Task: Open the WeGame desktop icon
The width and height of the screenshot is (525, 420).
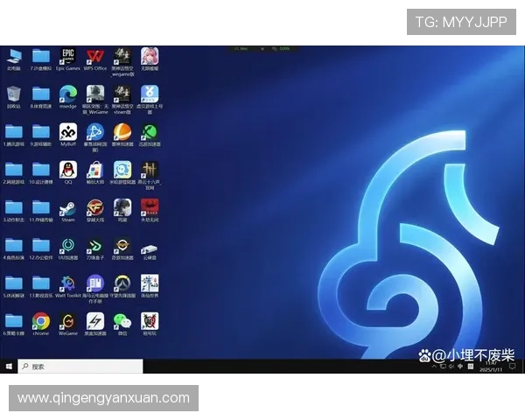Action: pyautogui.click(x=68, y=321)
